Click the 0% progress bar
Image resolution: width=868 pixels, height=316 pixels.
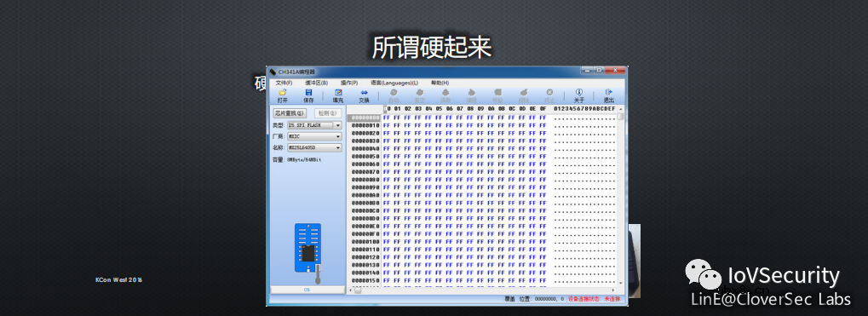coord(307,290)
